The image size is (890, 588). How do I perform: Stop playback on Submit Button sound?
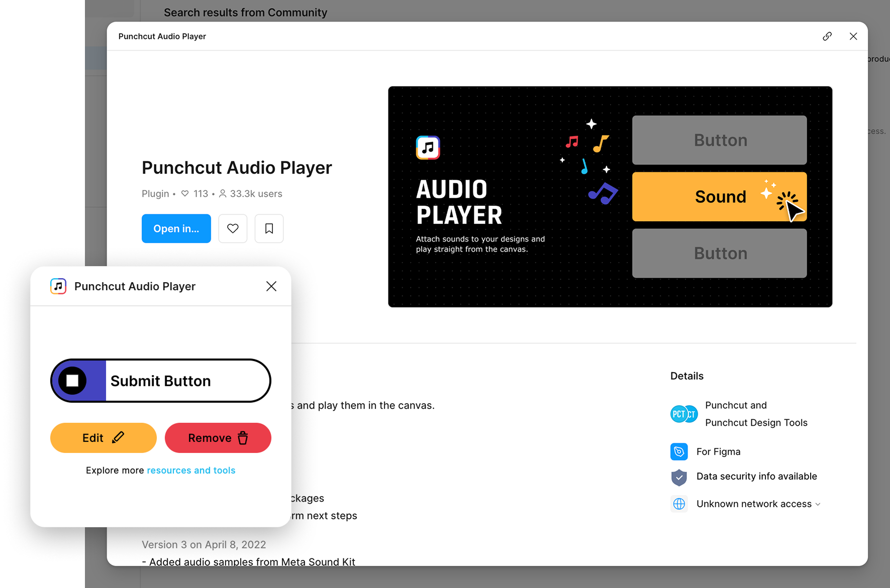pyautogui.click(x=72, y=381)
